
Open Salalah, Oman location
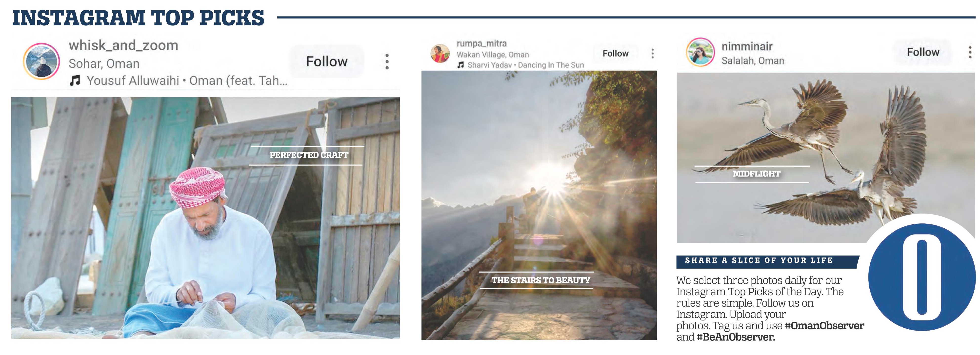753,61
